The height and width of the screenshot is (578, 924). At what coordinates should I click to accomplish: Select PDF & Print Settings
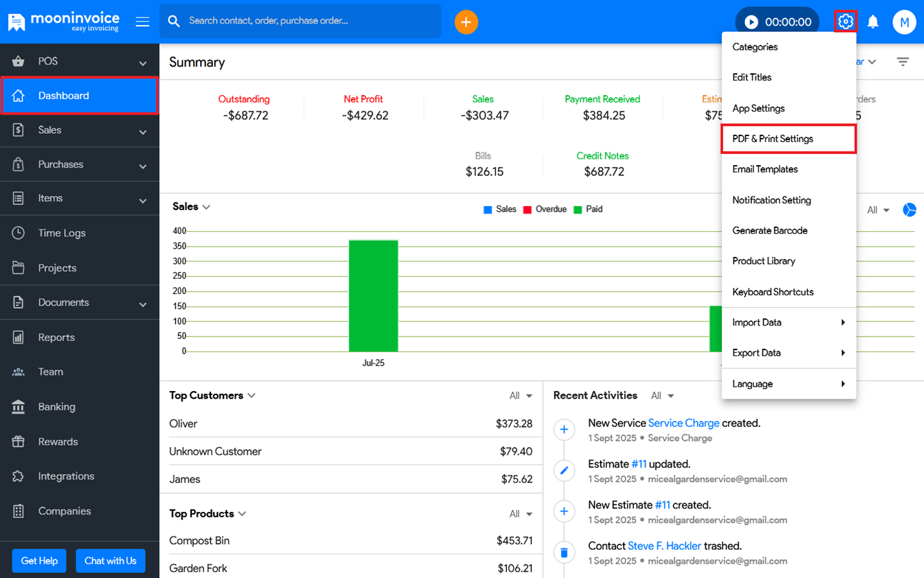click(789, 139)
